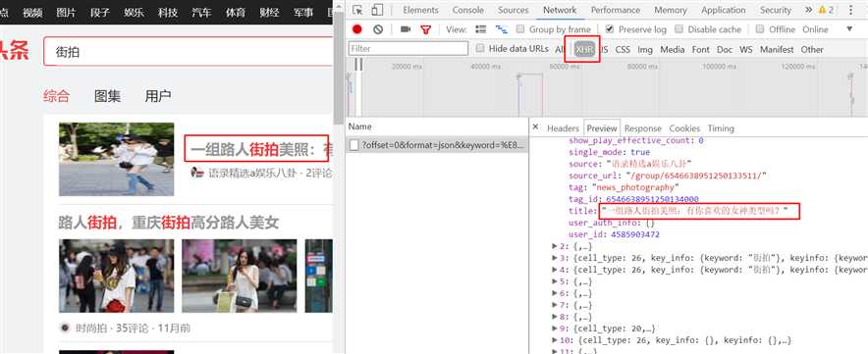The image size is (868, 354).
Task: Open the Performance tab
Action: [617, 10]
